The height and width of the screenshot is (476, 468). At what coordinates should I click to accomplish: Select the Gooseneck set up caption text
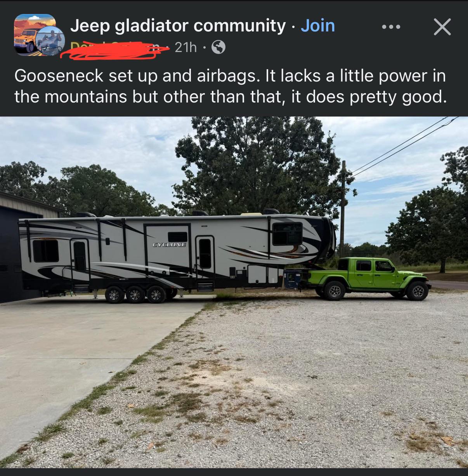coord(231,86)
